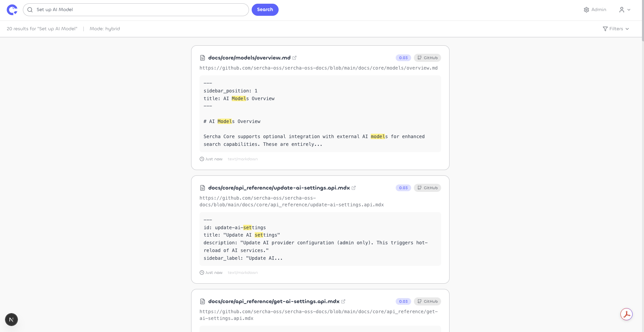Open the user account menu
644x332 pixels.
(624, 10)
